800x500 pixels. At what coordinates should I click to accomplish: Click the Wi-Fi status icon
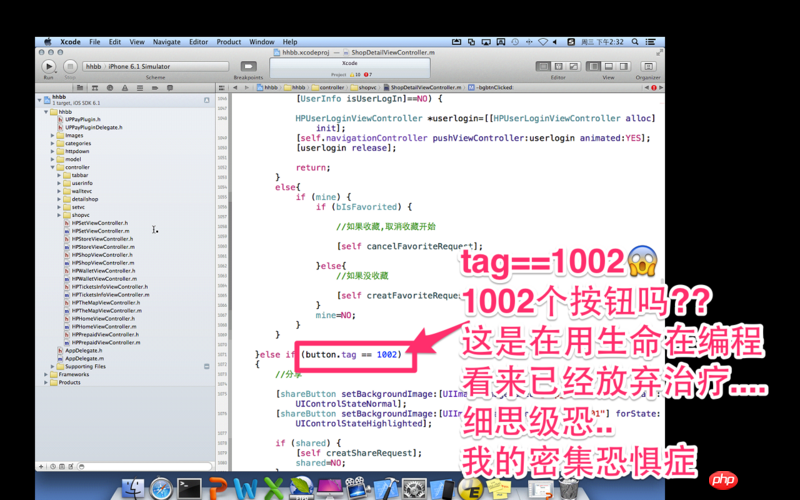pos(543,42)
